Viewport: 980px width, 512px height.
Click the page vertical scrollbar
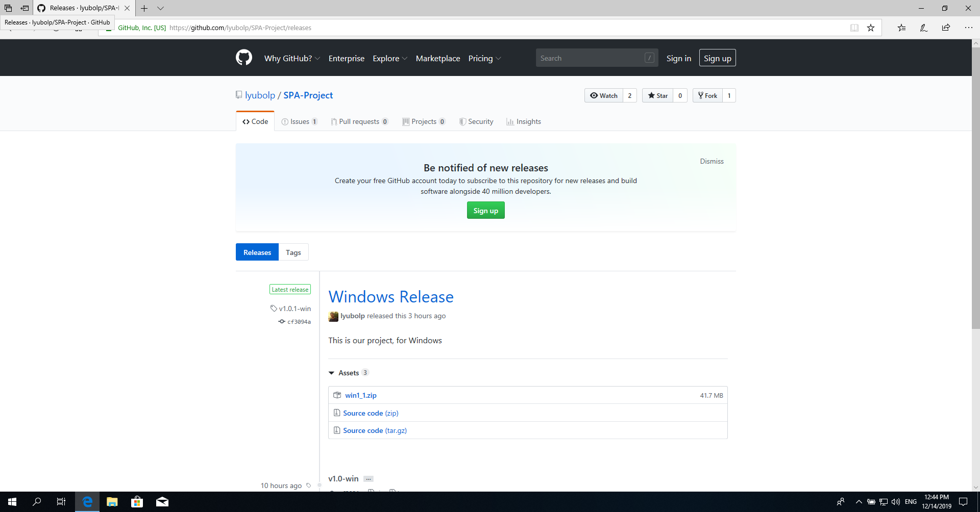[x=975, y=189]
